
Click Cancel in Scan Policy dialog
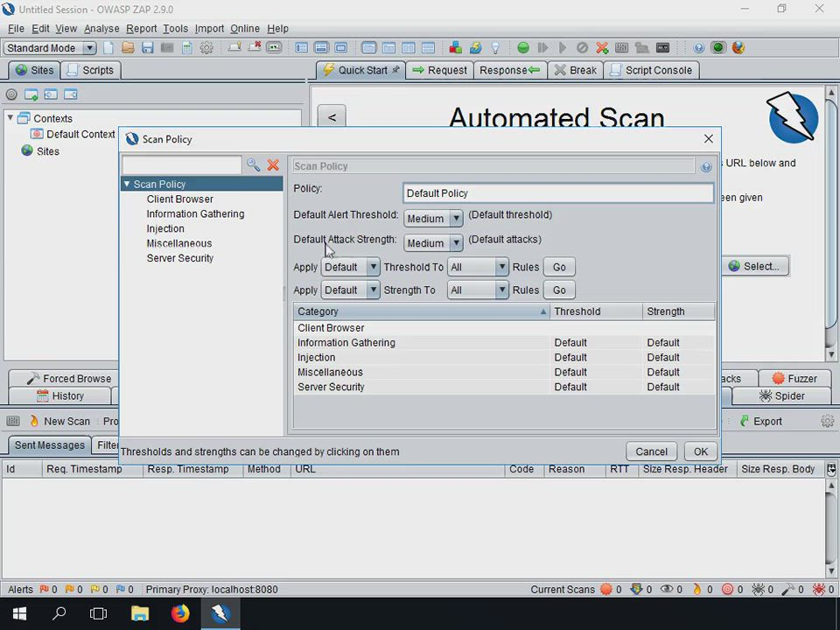(651, 451)
